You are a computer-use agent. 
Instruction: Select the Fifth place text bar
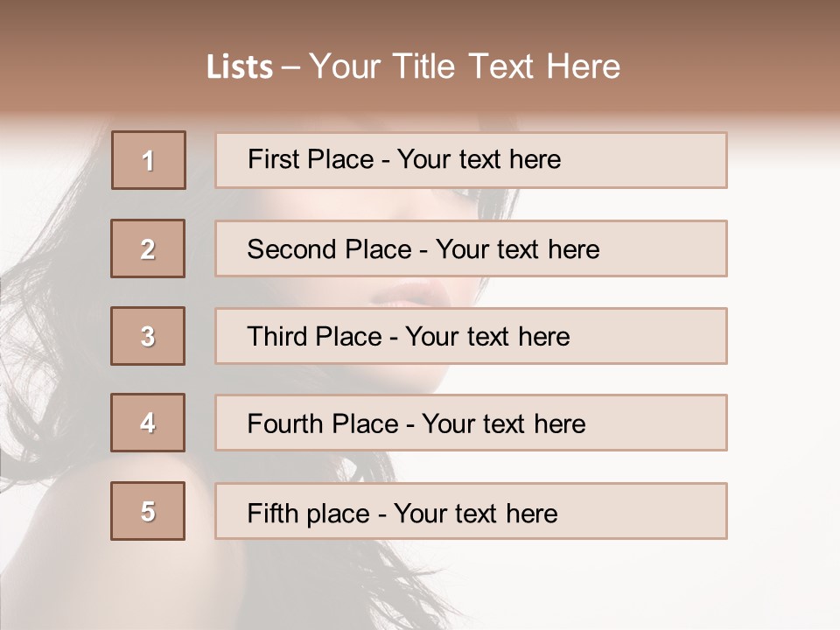[471, 511]
